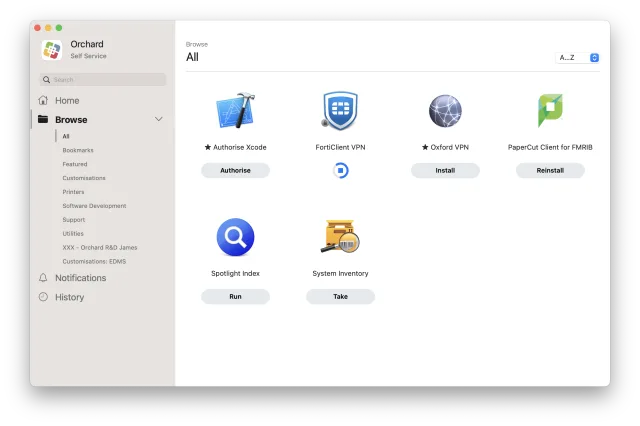Select the PaperCut Client green icon
This screenshot has height=426, width=640.
point(550,111)
